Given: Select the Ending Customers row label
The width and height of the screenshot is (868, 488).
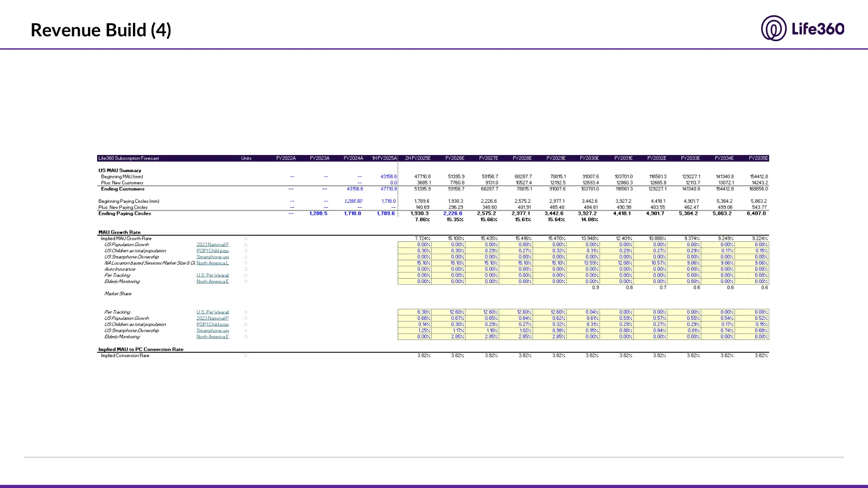Looking at the screenshot, I should click(123, 189).
